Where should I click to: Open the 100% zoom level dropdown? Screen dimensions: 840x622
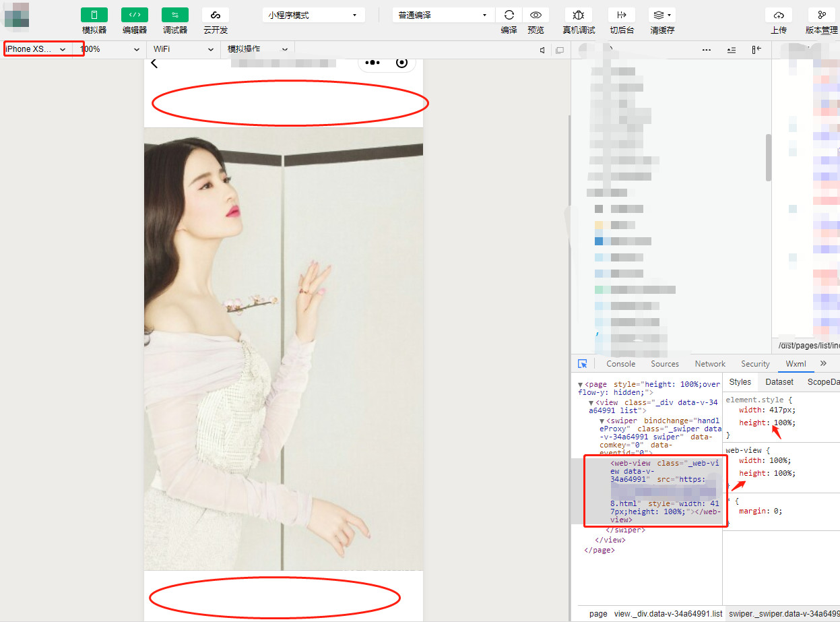pos(110,49)
